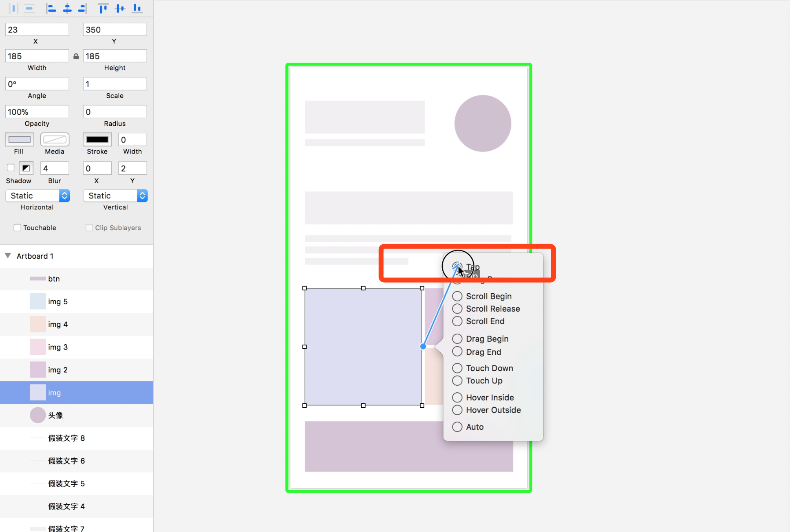Select the btn layer in list
This screenshot has width=790, height=532.
[x=54, y=279]
